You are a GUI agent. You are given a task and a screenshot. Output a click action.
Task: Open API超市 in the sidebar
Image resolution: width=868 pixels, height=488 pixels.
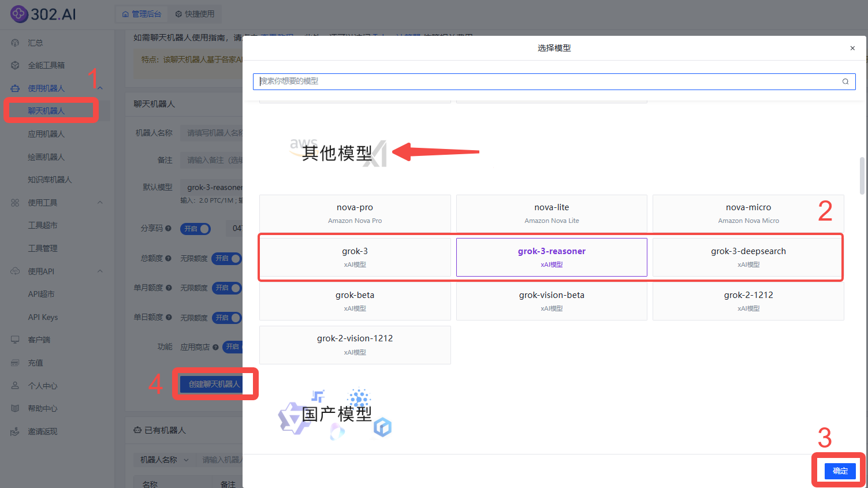point(41,294)
